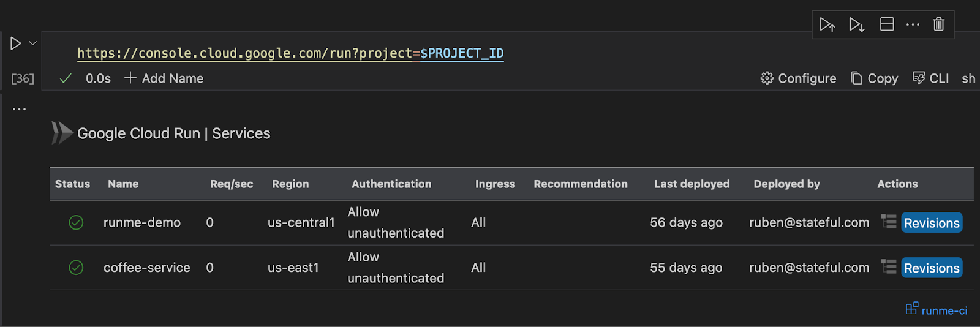Screen dimensions: 980x327
Task: Open the output more actions ellipsis
Action: point(19,109)
